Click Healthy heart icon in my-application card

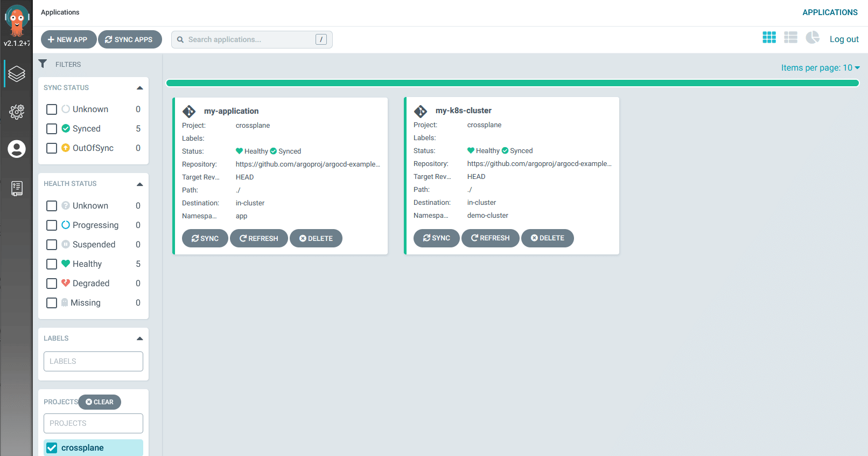coord(240,151)
